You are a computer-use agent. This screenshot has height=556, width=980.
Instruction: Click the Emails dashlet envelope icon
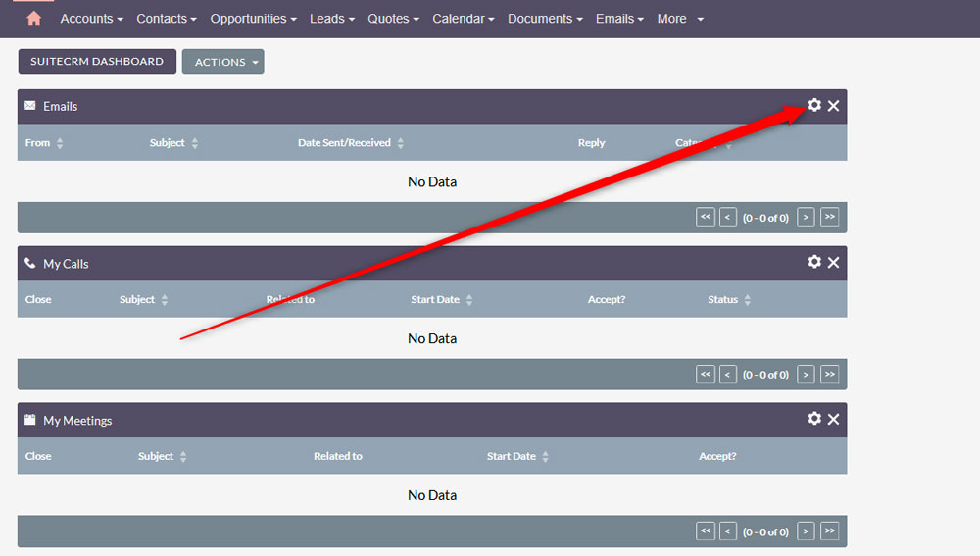(x=30, y=106)
